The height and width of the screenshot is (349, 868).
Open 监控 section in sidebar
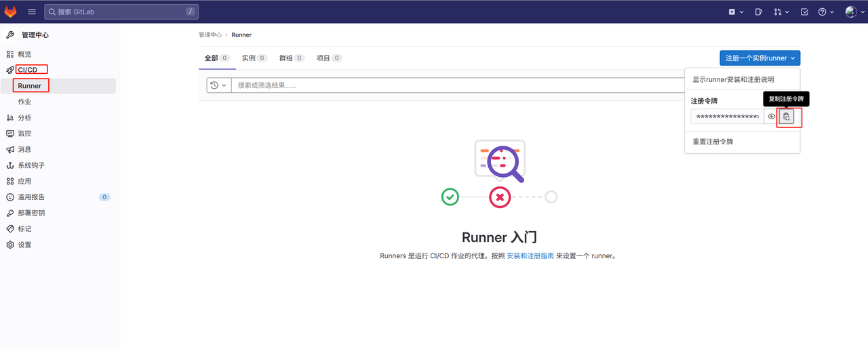point(24,134)
